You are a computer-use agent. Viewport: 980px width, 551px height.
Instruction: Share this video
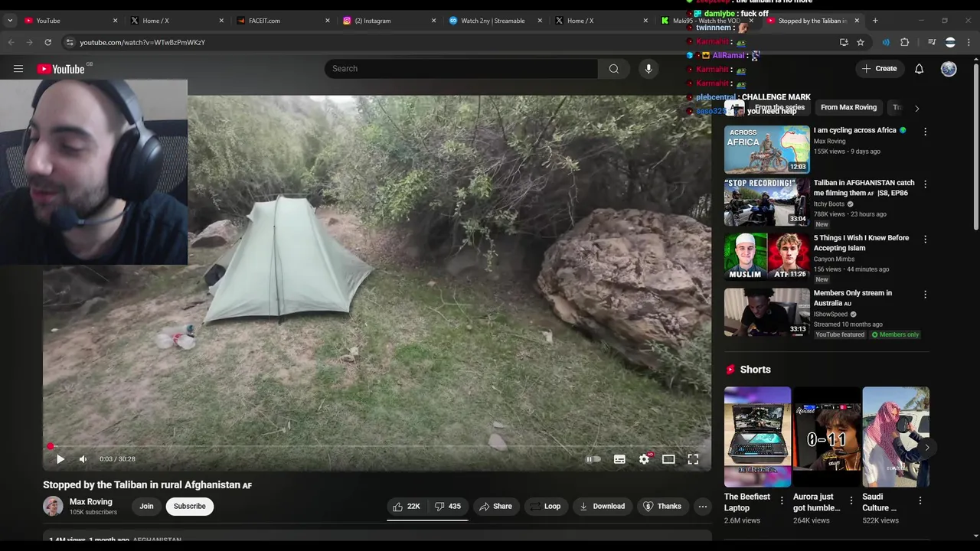click(x=495, y=507)
